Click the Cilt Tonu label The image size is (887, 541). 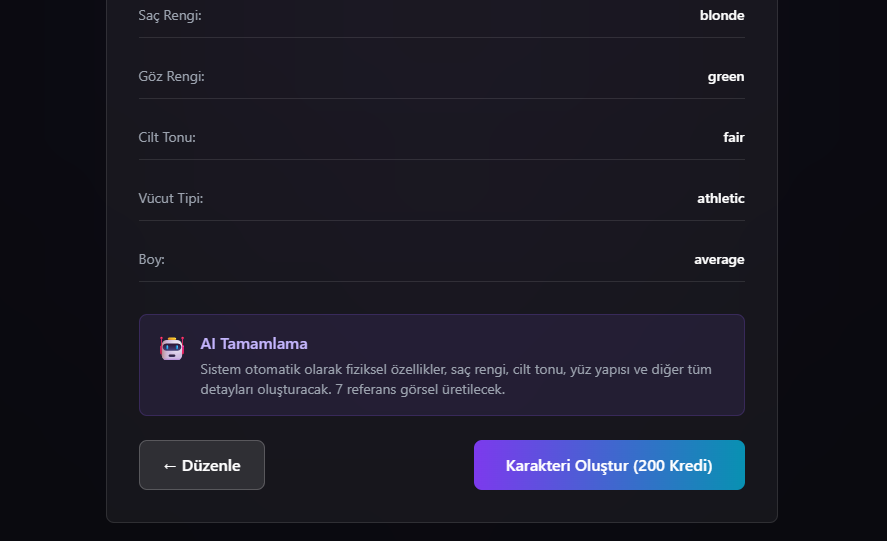coord(167,138)
